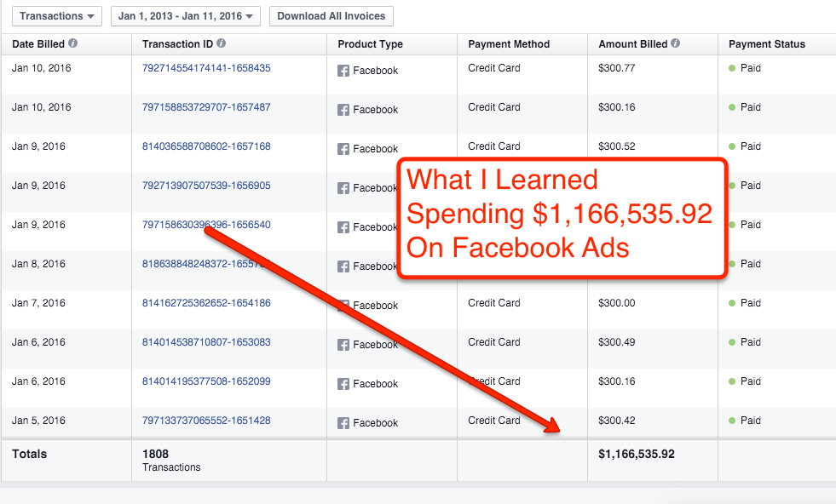
Task: Select the Payment Method column header
Action: click(509, 44)
